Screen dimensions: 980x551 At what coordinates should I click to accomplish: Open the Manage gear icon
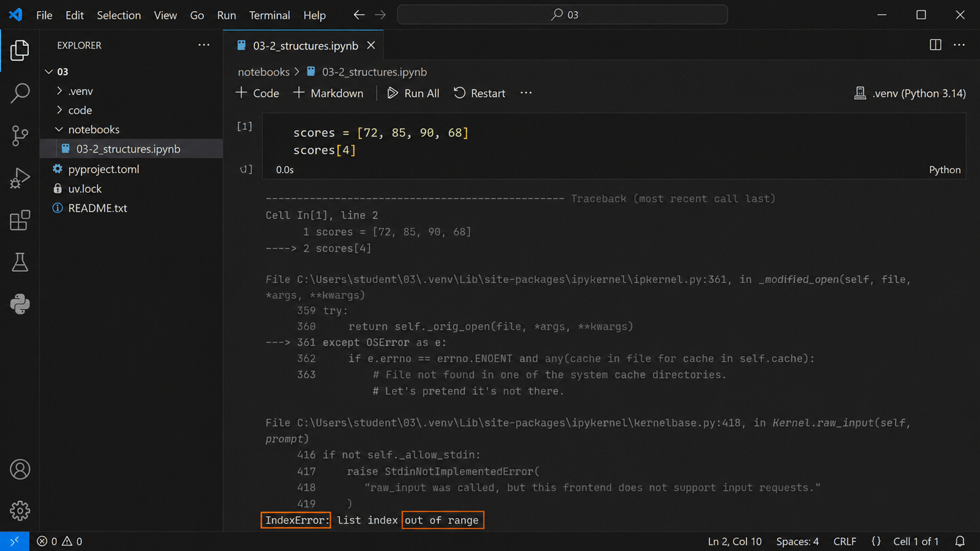tap(20, 511)
